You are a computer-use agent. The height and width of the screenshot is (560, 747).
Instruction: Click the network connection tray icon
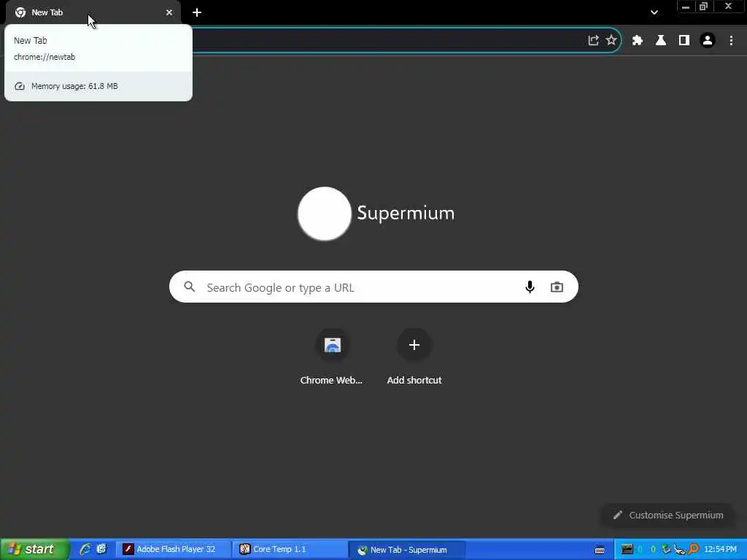(x=679, y=550)
